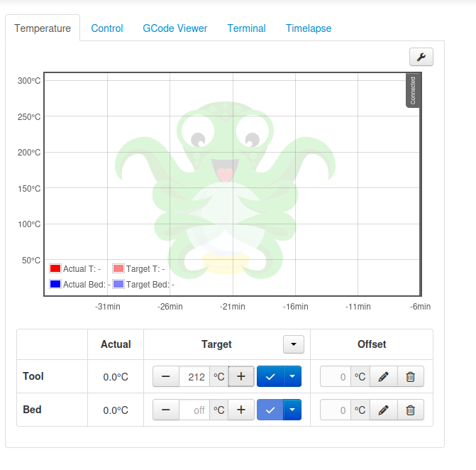Switch to the Terminal tab
The image size is (476, 470).
[246, 28]
